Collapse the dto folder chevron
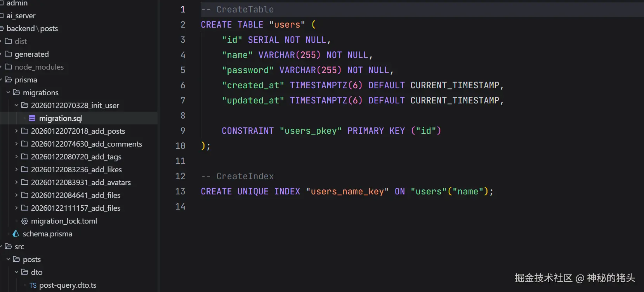The height and width of the screenshot is (292, 644). [16, 272]
